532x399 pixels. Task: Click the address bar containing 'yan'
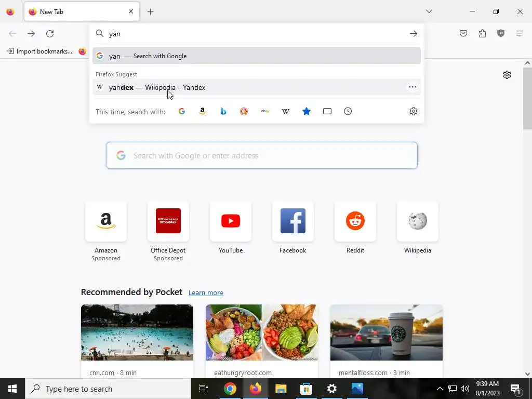257,34
